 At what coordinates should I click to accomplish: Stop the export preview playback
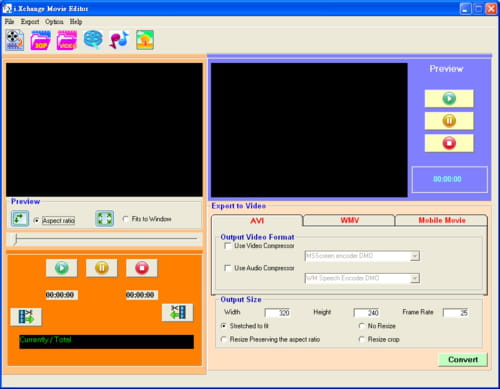pyautogui.click(x=449, y=143)
